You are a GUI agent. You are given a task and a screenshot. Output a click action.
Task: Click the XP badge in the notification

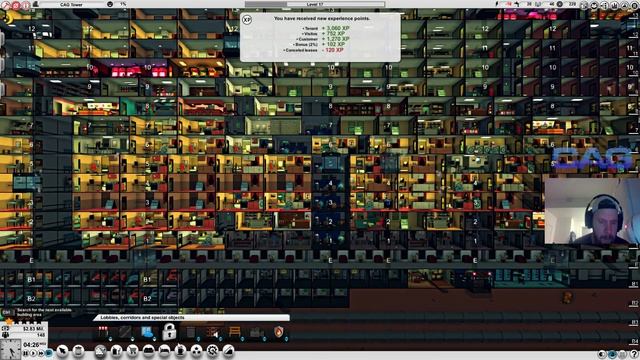coord(247,20)
